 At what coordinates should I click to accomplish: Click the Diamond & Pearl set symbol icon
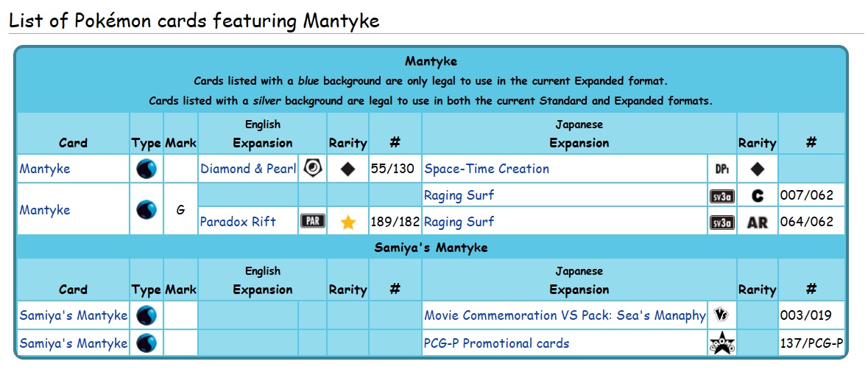pyautogui.click(x=312, y=169)
